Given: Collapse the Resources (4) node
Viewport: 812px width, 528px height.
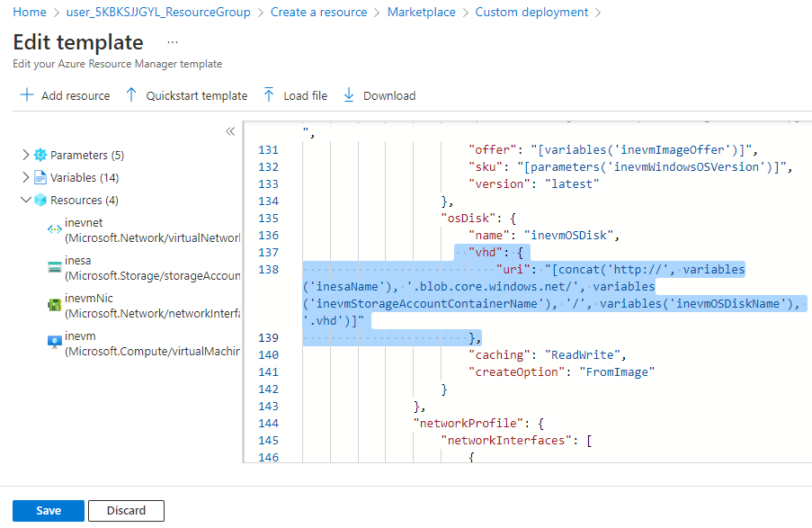Looking at the screenshot, I should coord(25,200).
